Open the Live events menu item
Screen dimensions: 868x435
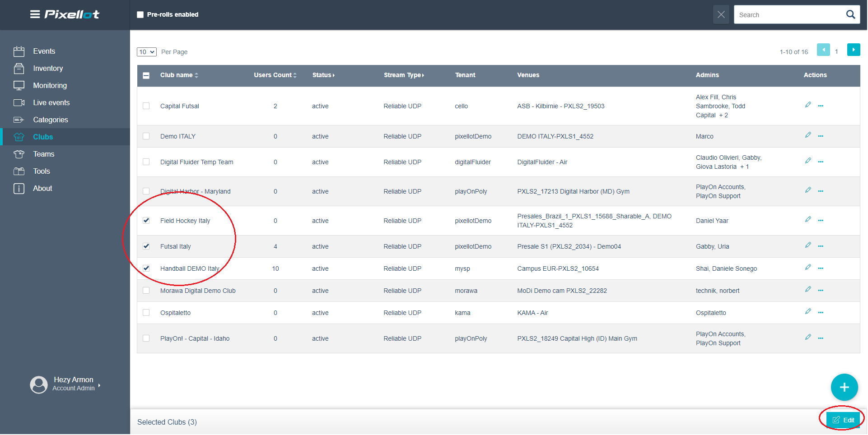[51, 103]
